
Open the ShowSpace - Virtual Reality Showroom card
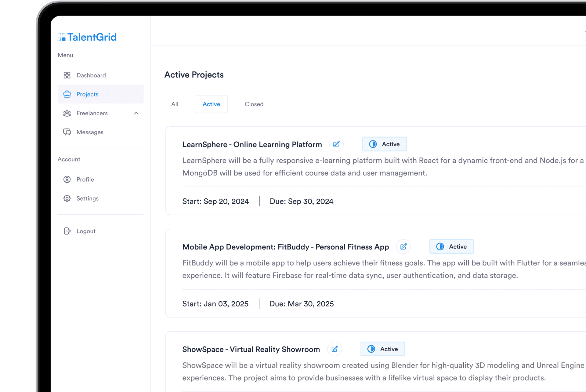point(251,349)
